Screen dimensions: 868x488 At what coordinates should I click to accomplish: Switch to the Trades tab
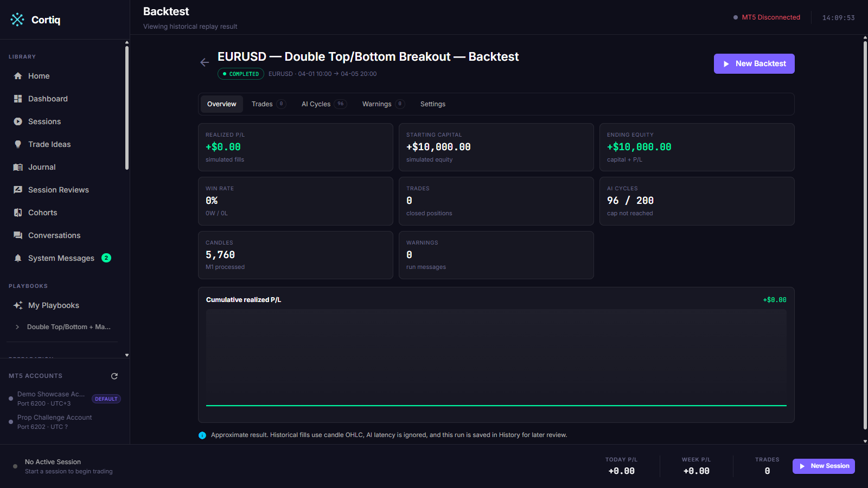(x=269, y=104)
